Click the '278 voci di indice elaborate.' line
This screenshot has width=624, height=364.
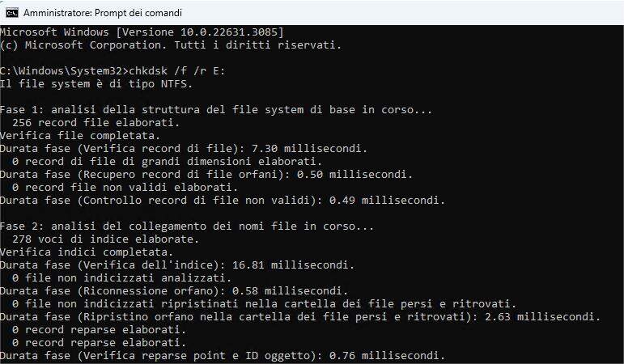pyautogui.click(x=105, y=239)
